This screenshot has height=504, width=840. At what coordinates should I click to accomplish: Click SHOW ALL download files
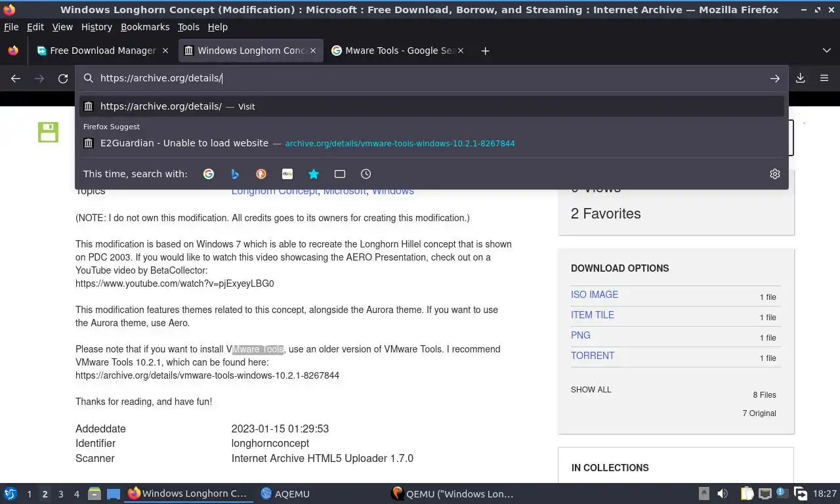pos(591,390)
